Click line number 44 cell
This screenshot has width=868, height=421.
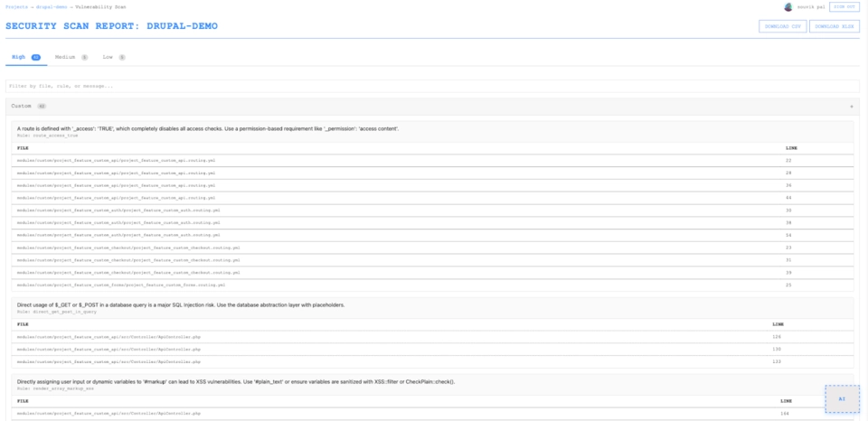click(788, 198)
